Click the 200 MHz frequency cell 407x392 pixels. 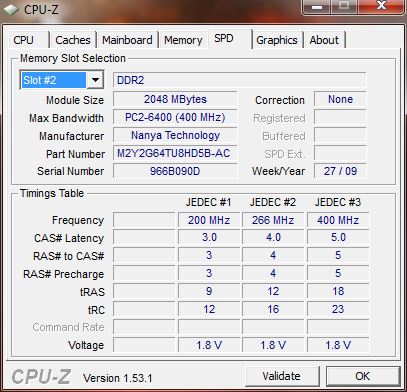coord(209,220)
